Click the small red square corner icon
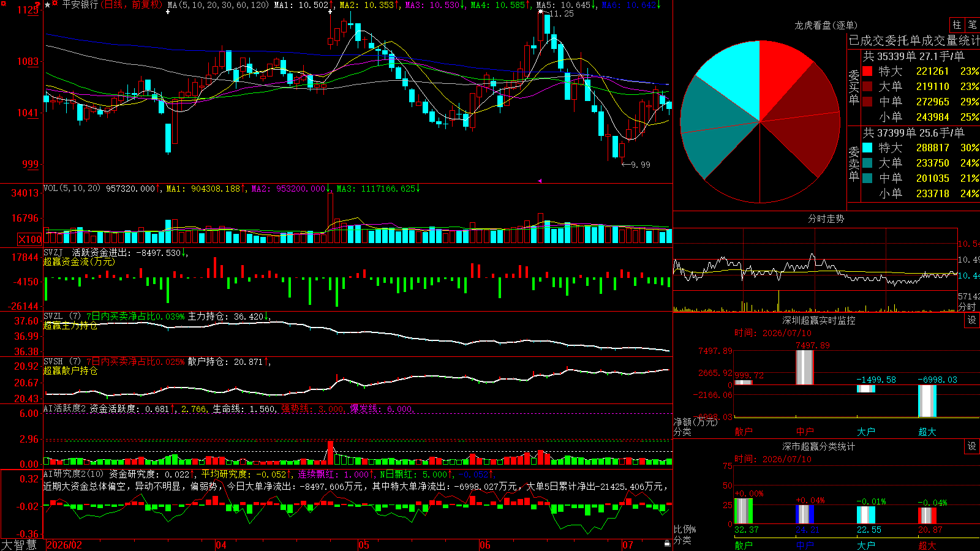The width and height of the screenshot is (980, 551). [3, 3]
